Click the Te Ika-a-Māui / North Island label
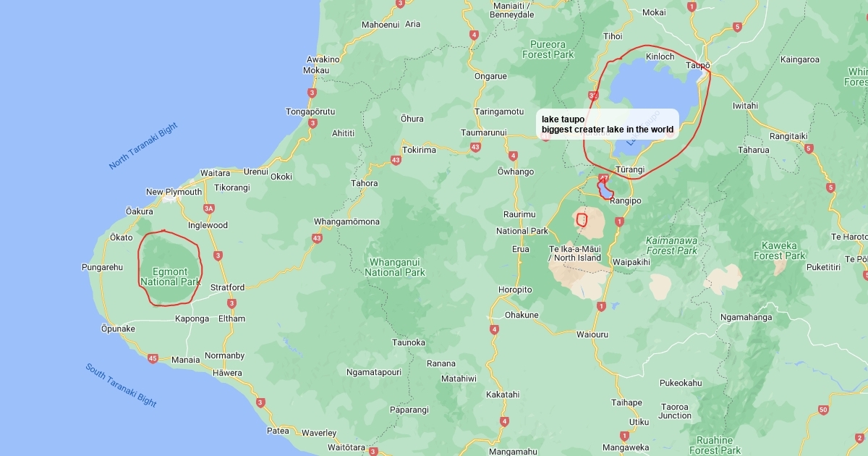Viewport: 868px width, 456px height. click(575, 253)
